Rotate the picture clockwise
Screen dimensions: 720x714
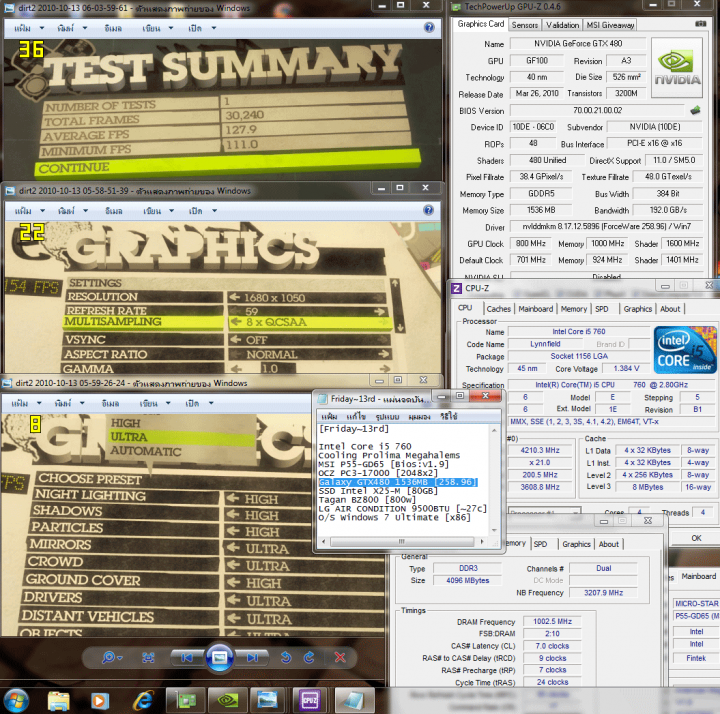309,658
